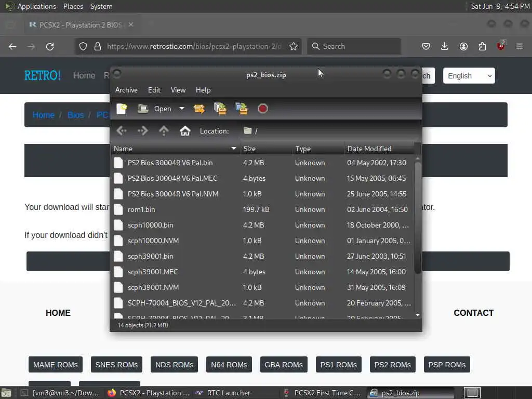Image resolution: width=532 pixels, height=399 pixels.
Task: Click the CONTACT footer link
Action: pos(474,313)
